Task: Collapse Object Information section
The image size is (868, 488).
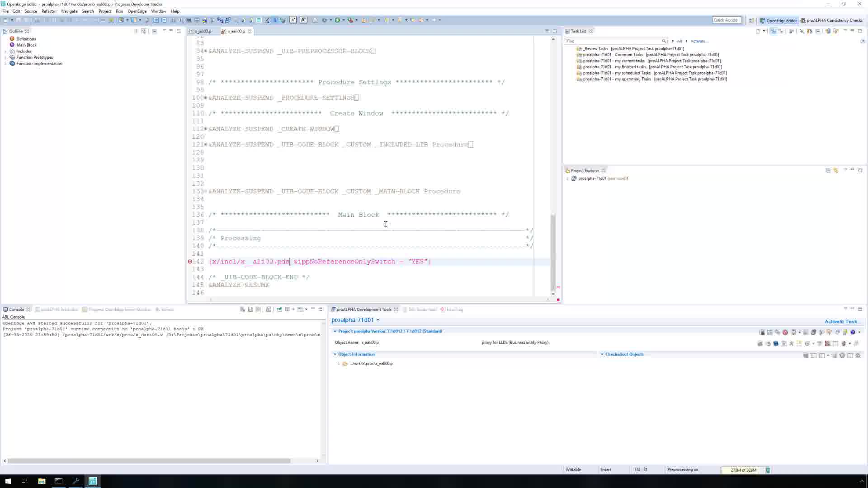Action: 335,354
